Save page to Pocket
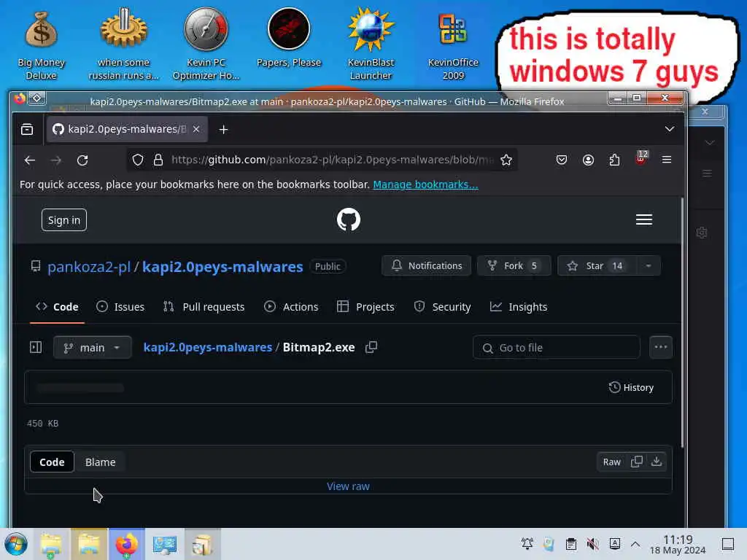Screen dimensions: 747x560 coord(562,160)
